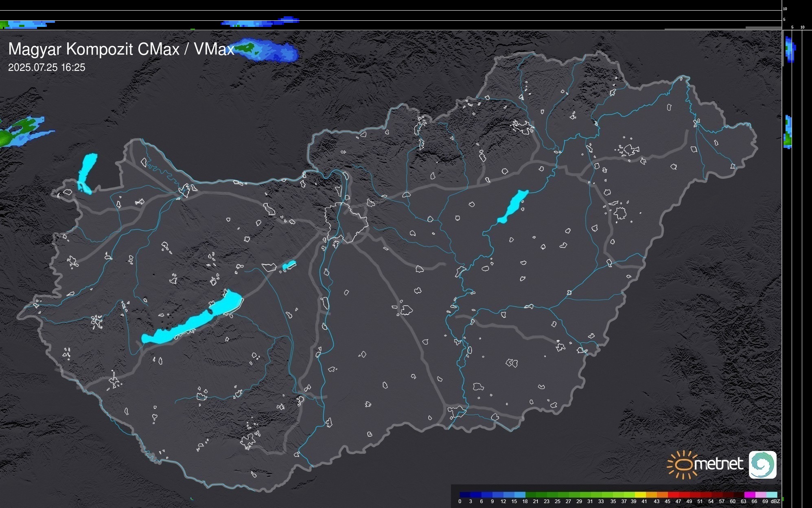This screenshot has height=508, width=812.
Task: Pick the magenta 63 dBZ legend swatch
Action: click(749, 495)
